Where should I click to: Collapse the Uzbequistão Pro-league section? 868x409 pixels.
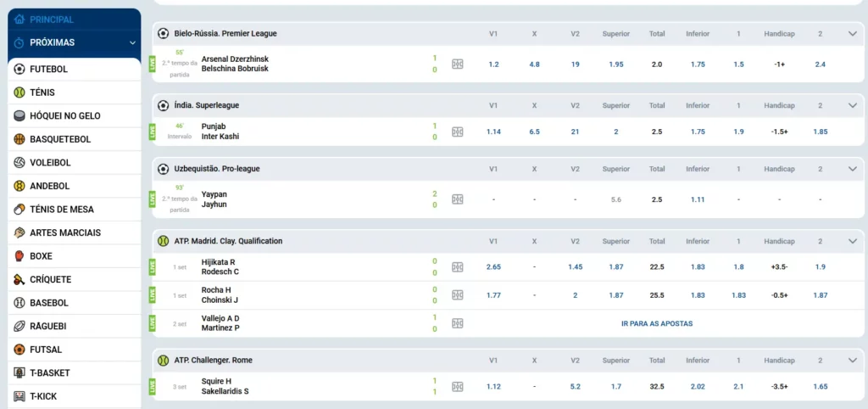pyautogui.click(x=852, y=169)
